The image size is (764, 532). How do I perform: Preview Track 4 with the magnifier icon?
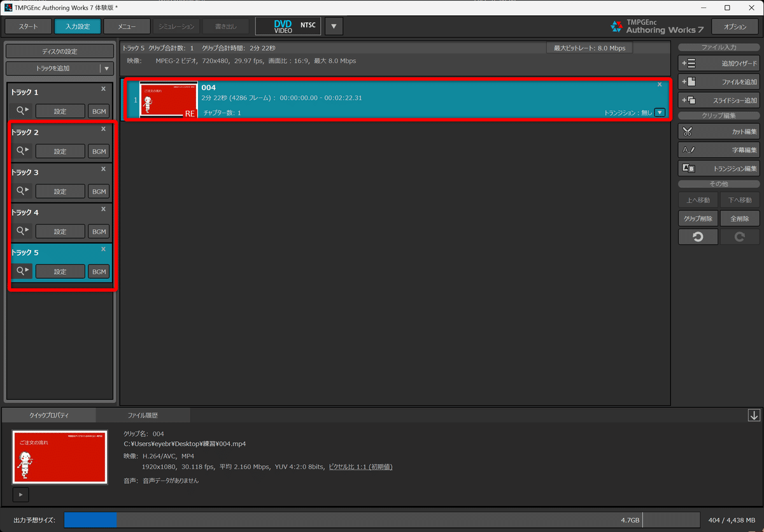coord(22,231)
